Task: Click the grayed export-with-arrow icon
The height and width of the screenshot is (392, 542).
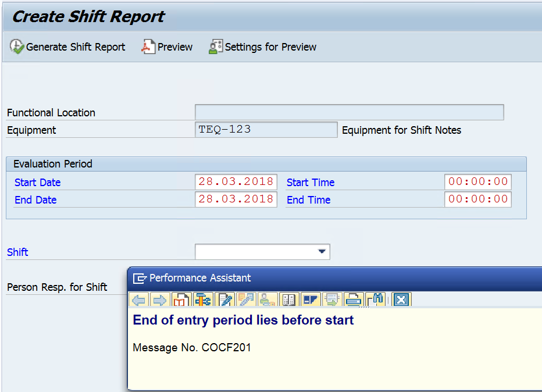Action: (x=332, y=300)
